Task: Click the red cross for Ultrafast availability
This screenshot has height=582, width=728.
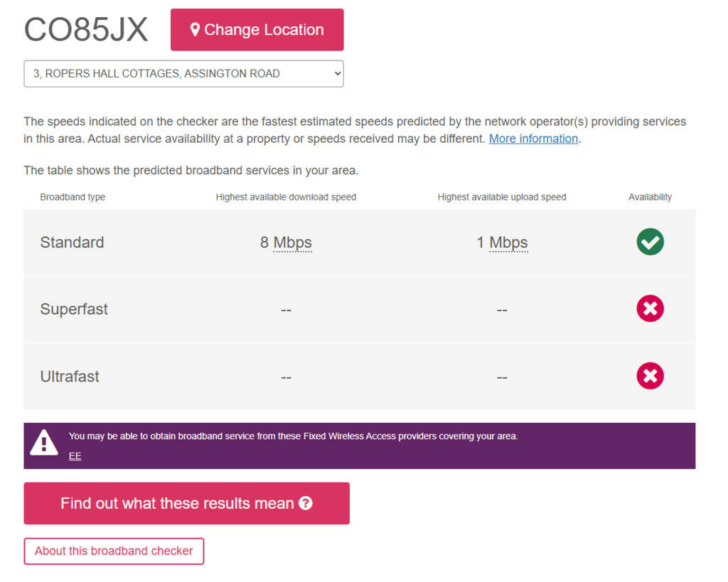Action: [x=650, y=376]
